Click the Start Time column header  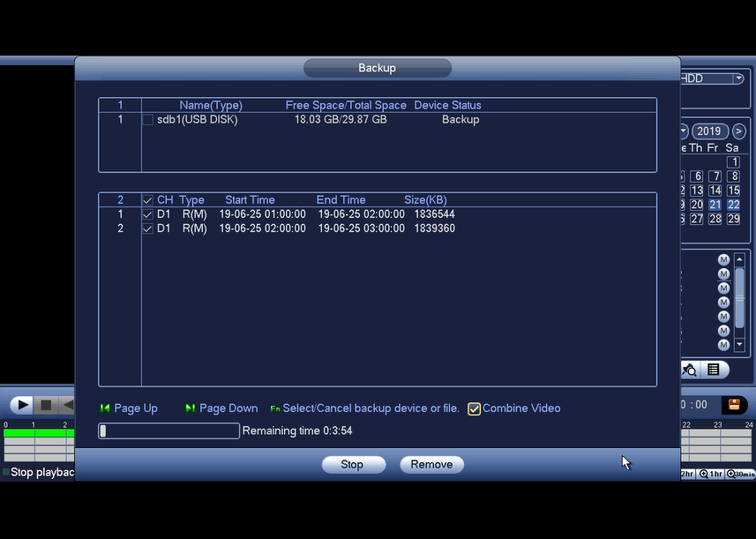pyautogui.click(x=250, y=200)
